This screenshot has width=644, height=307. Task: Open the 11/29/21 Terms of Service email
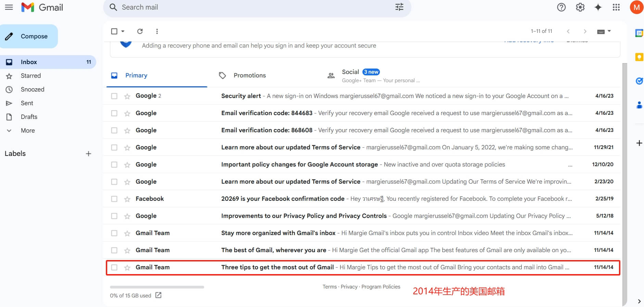(x=362, y=147)
